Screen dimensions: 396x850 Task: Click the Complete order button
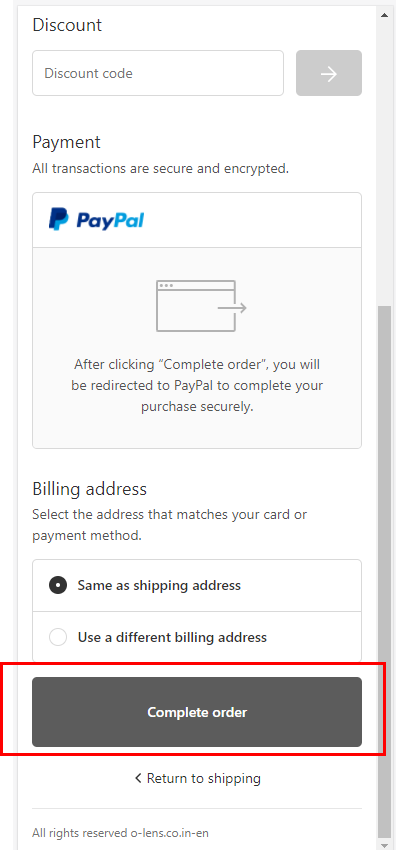197,712
